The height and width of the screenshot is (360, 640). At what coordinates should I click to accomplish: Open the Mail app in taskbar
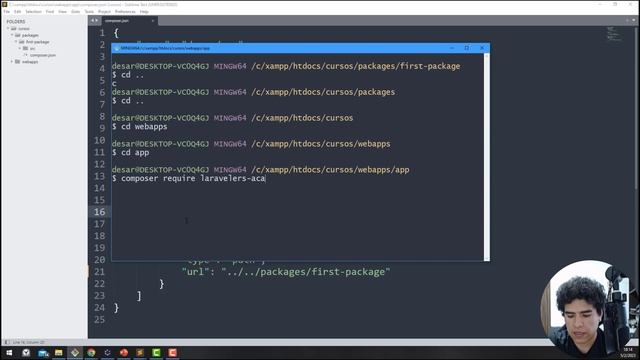click(x=42, y=352)
